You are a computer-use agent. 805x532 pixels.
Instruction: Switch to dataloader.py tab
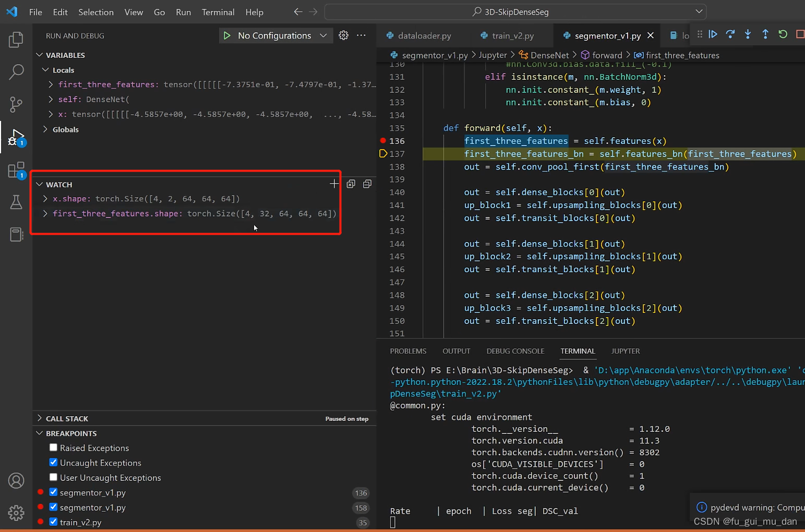point(424,35)
